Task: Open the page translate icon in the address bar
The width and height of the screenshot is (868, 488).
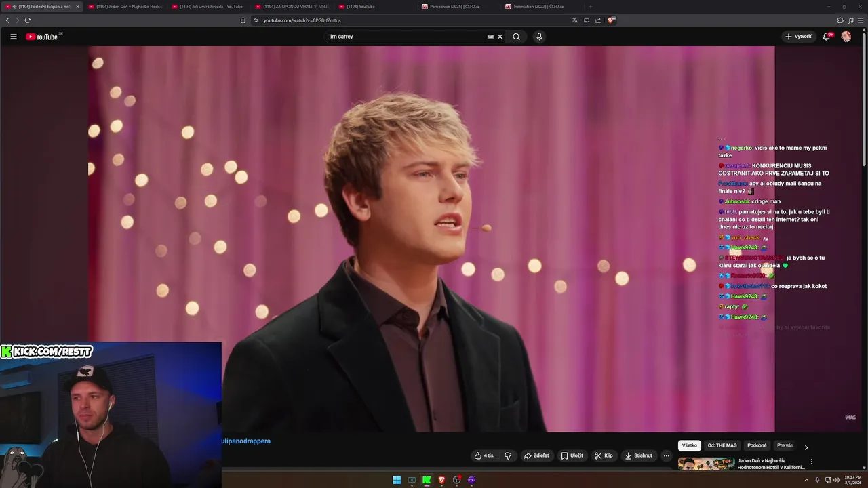Action: (575, 20)
